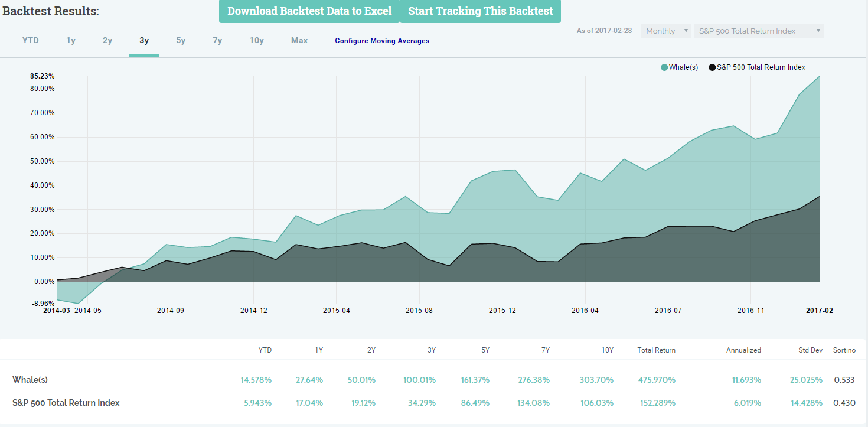Click Whale(s) 3Y value 100.01%

click(x=420, y=380)
